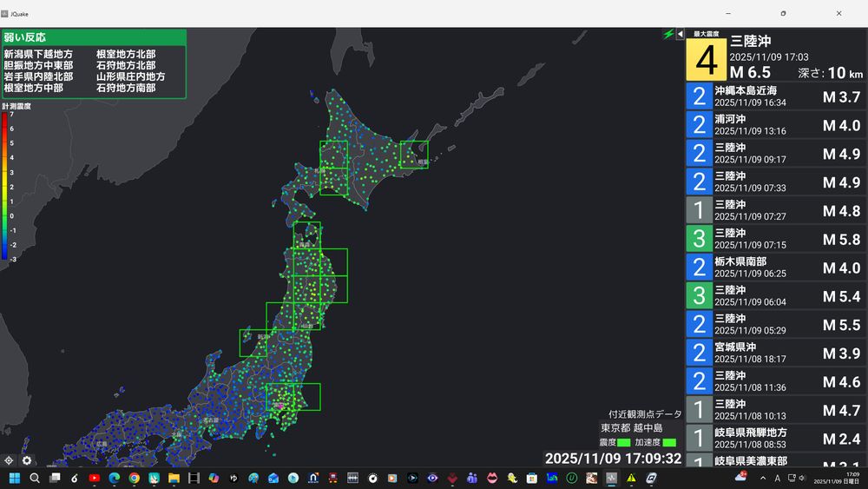Click 岩手県内陸北部 in weak response list

coord(38,76)
